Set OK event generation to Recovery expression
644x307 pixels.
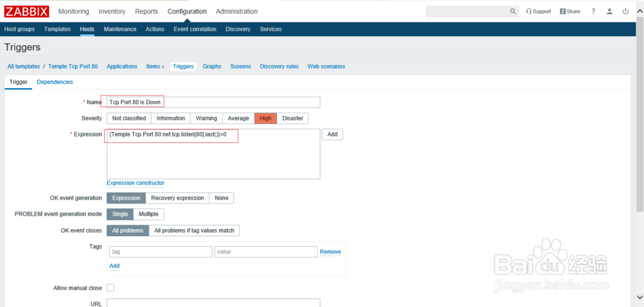(x=178, y=198)
